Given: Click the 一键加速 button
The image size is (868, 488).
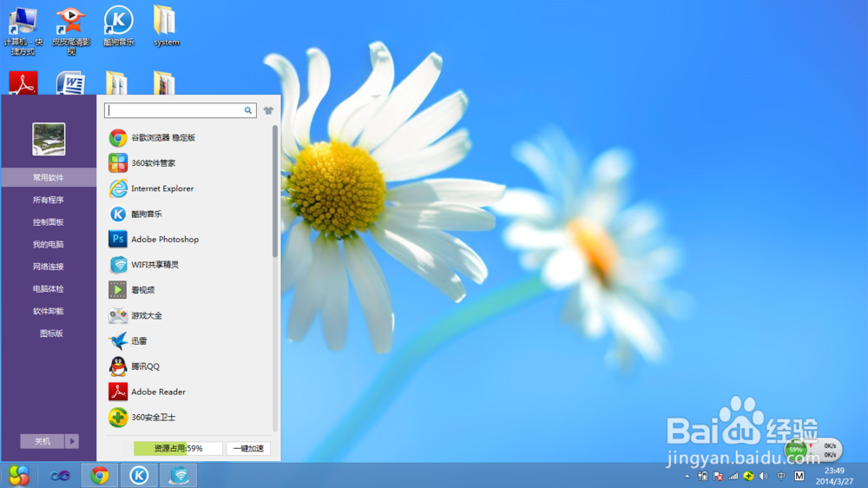Looking at the screenshot, I should pyautogui.click(x=248, y=448).
